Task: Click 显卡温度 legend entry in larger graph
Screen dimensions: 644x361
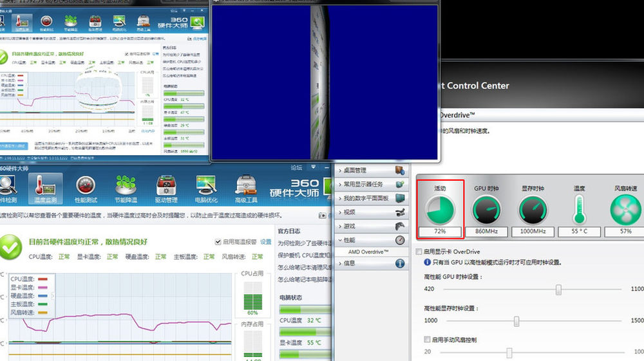Action: pos(29,287)
